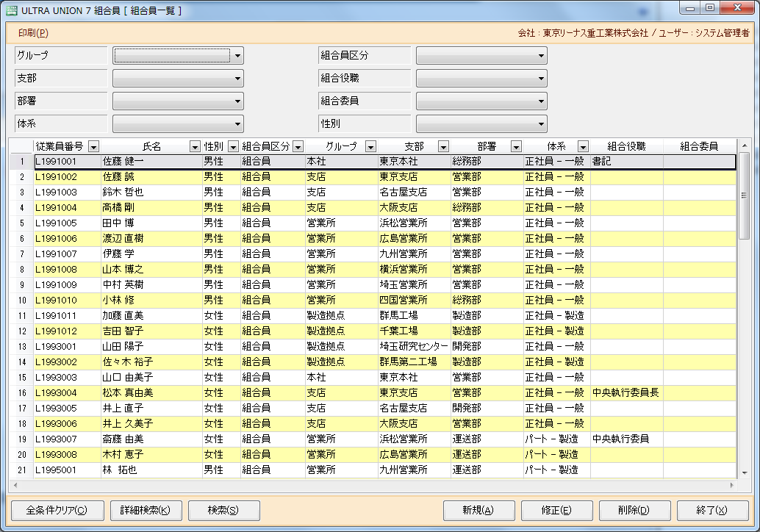
Task: Select the 千葉工場 branch cell
Action: point(415,331)
